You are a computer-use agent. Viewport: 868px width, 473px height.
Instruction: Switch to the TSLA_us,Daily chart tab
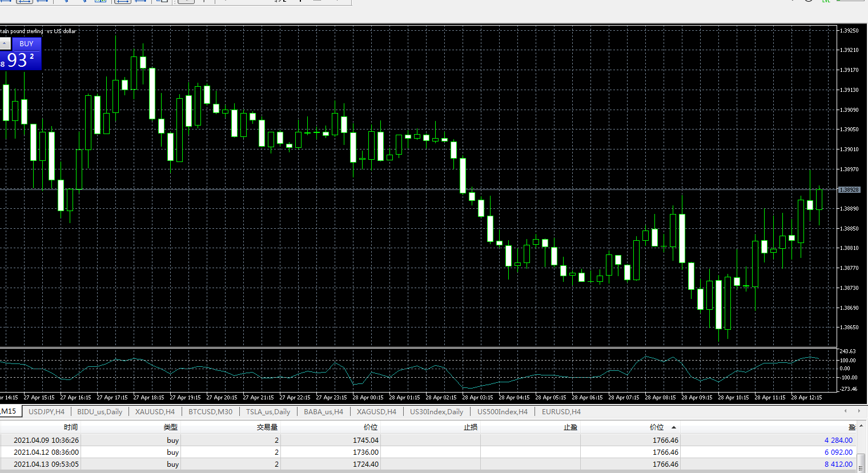pyautogui.click(x=268, y=412)
